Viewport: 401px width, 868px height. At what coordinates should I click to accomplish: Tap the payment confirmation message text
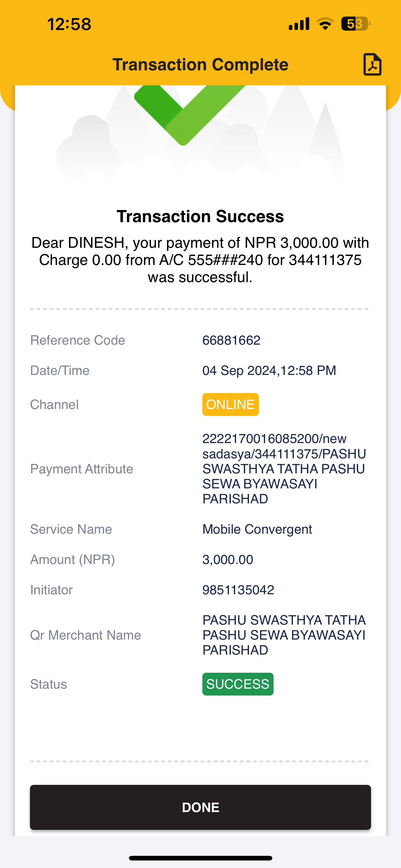[200, 260]
